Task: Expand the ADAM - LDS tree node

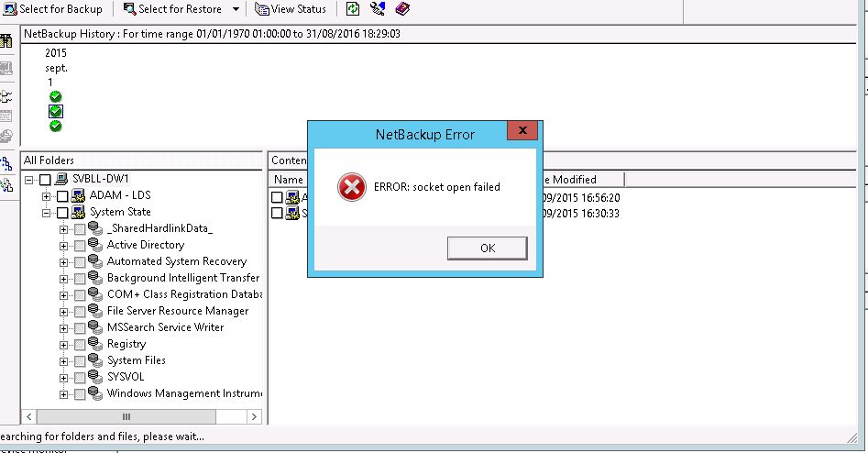Action: [x=46, y=195]
